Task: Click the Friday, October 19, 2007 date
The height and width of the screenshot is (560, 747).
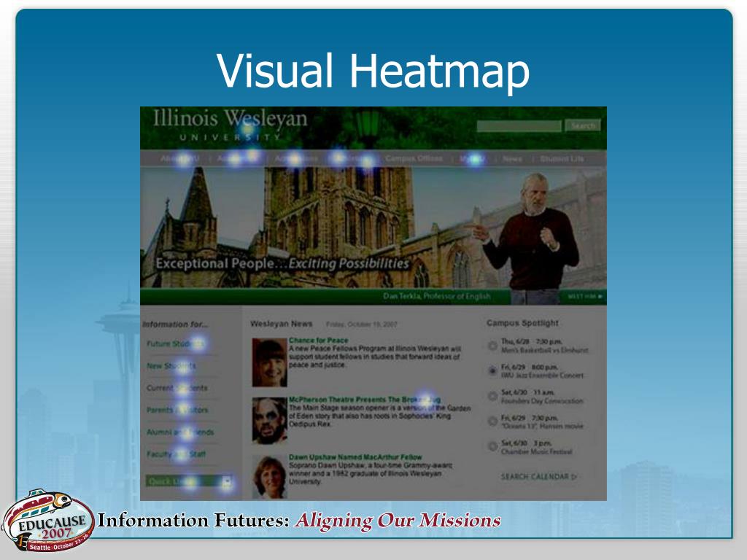Action: [362, 324]
